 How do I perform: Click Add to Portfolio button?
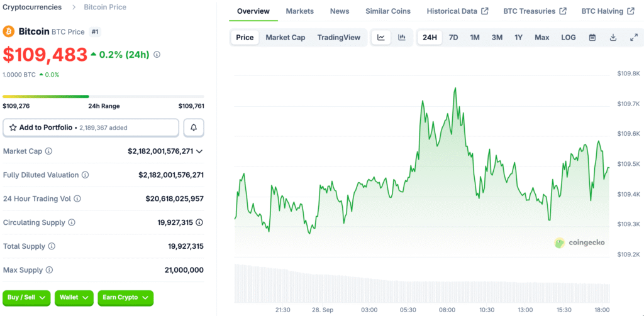[91, 128]
